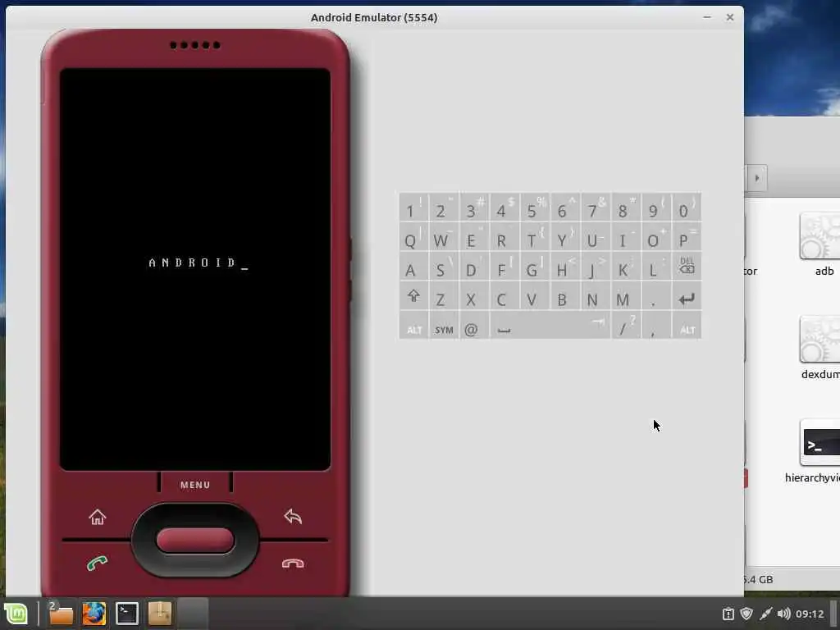Click the number 2 key
This screenshot has width=840, height=630.
click(x=444, y=208)
